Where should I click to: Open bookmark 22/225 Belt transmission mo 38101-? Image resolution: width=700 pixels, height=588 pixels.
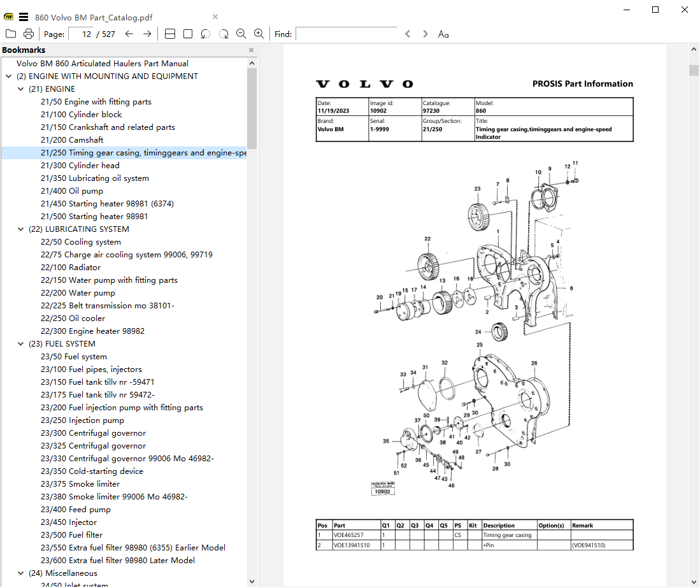[108, 306]
